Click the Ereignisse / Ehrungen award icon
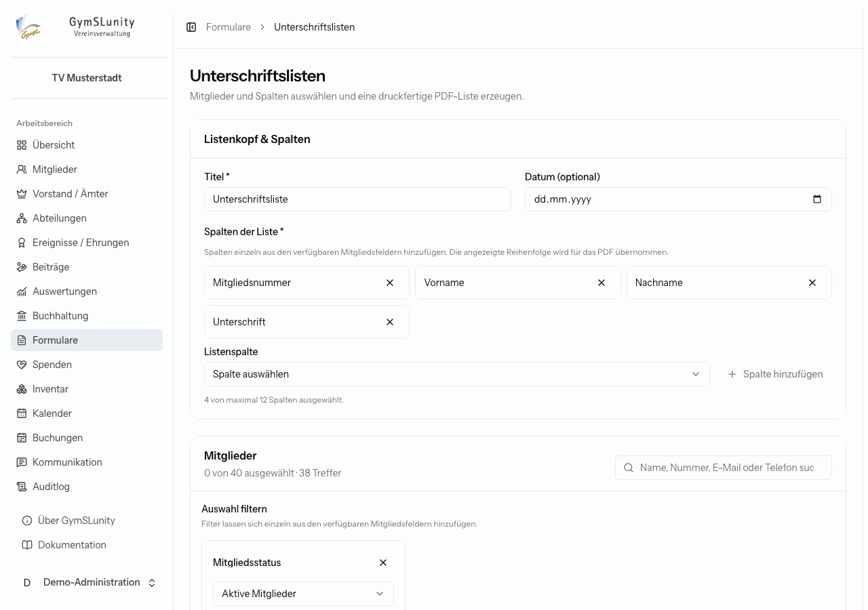Image resolution: width=868 pixels, height=610 pixels. point(22,243)
